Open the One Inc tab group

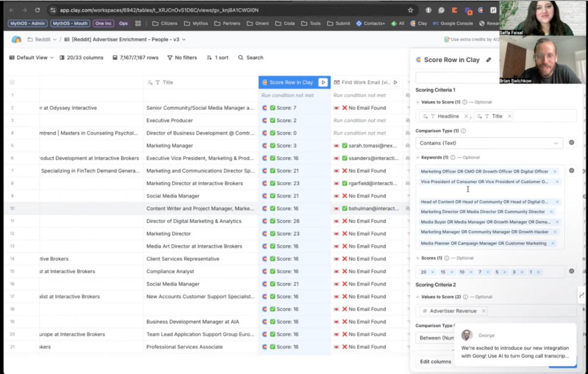coord(103,23)
